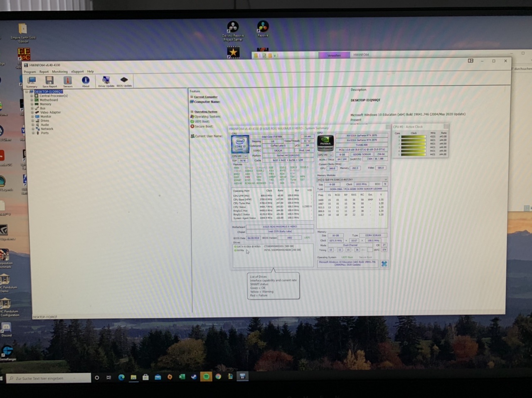Click Core 3 clock bar

(x=413, y=147)
